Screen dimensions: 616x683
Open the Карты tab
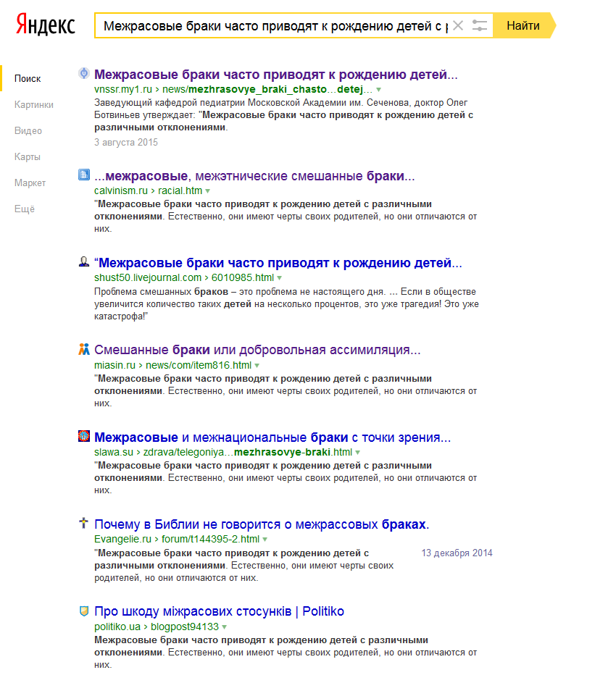pos(28,157)
